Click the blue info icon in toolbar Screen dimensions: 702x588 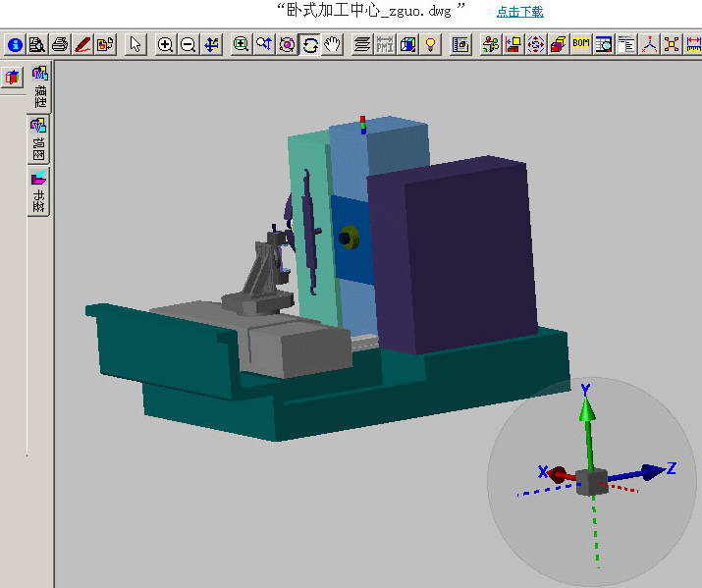[14, 44]
